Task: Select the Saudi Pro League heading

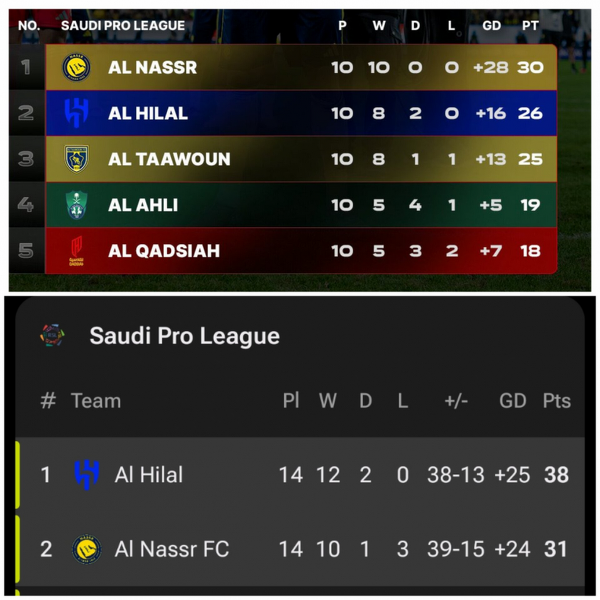Action: 184,336
